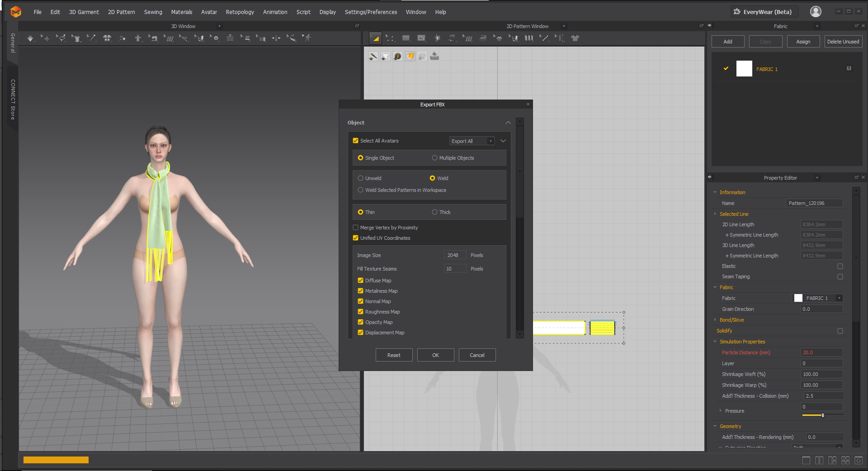Select the Zipper tool in 3D toolbar
This screenshot has width=868, height=471.
230,38
